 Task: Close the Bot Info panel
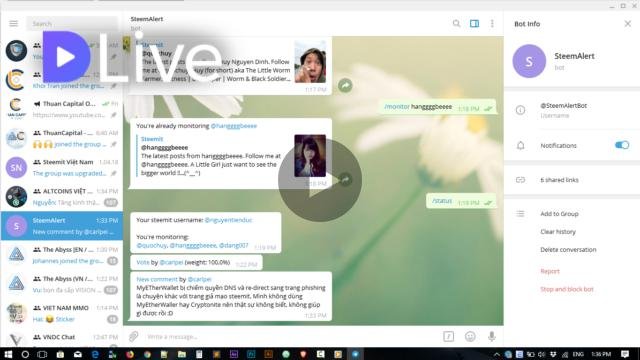point(628,24)
